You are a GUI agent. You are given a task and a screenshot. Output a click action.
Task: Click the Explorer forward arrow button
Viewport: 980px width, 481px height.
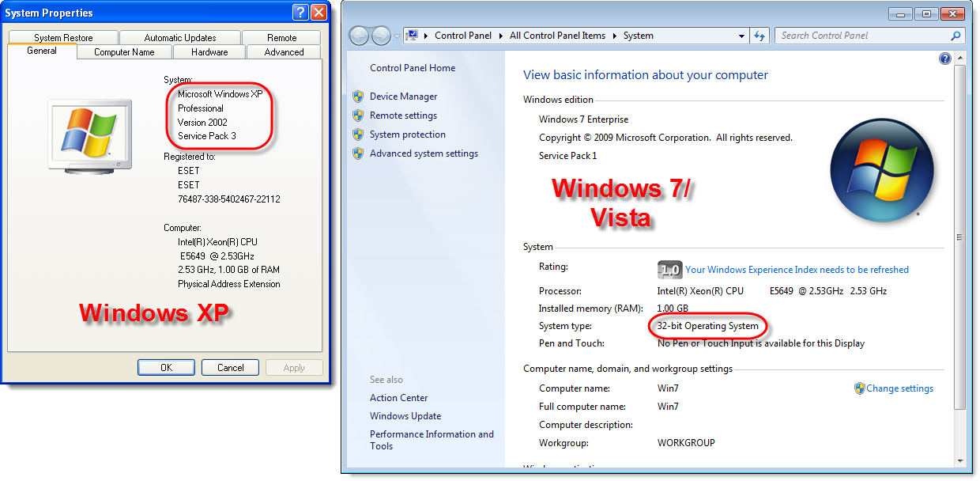point(381,36)
